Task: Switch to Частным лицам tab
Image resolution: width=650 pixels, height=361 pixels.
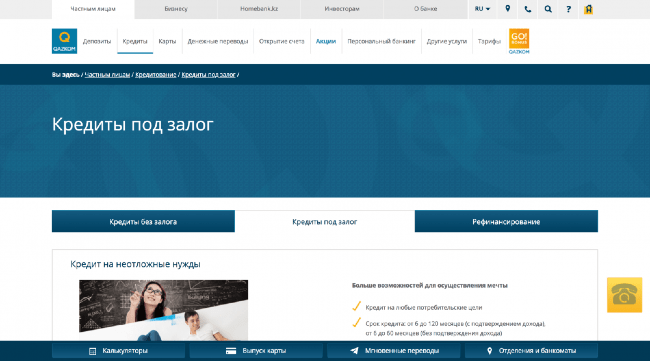Action: pos(93,9)
